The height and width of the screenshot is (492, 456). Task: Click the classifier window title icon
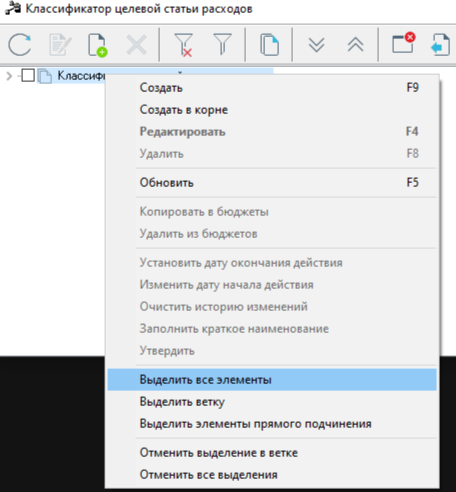pyautogui.click(x=13, y=8)
